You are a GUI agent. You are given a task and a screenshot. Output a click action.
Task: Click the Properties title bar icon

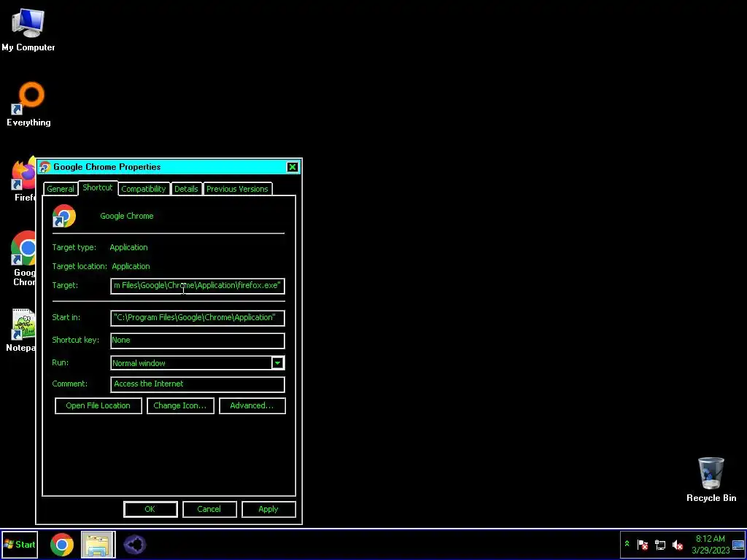[44, 167]
